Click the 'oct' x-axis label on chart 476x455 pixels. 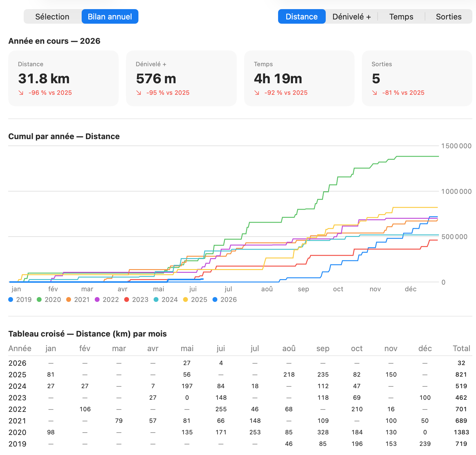[338, 289]
